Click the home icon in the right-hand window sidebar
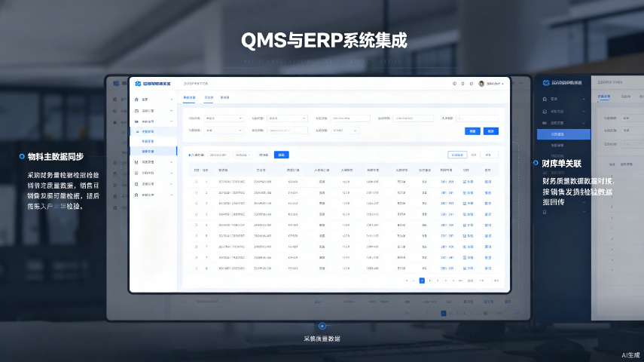Viewport: 644px width, 362px height. [x=545, y=99]
